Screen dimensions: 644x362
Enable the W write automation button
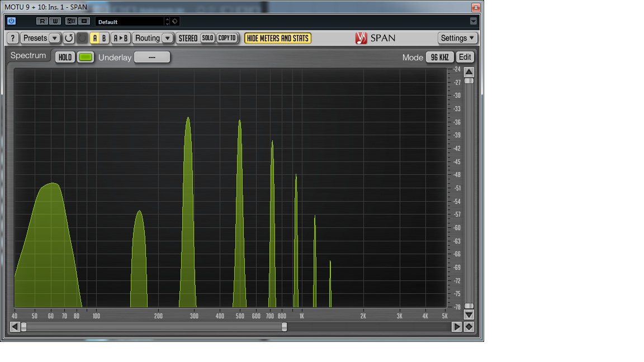click(55, 21)
